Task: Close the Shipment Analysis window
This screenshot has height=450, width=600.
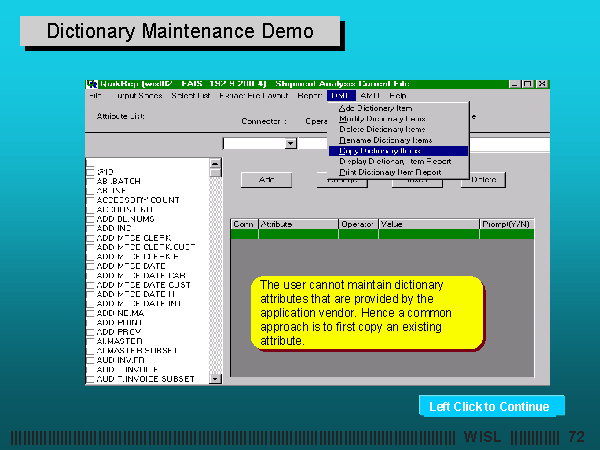Action: click(541, 84)
